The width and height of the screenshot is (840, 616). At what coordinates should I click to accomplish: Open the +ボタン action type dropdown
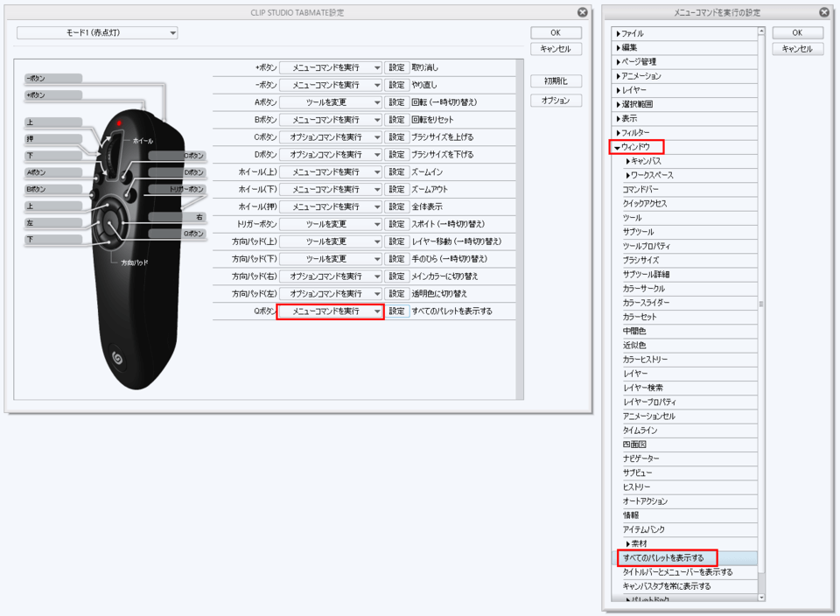(x=331, y=67)
